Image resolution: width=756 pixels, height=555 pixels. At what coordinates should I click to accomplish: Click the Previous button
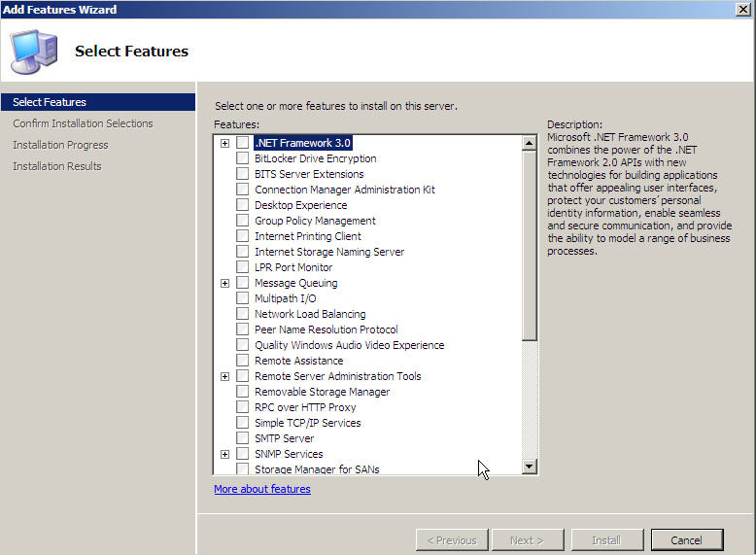point(452,540)
